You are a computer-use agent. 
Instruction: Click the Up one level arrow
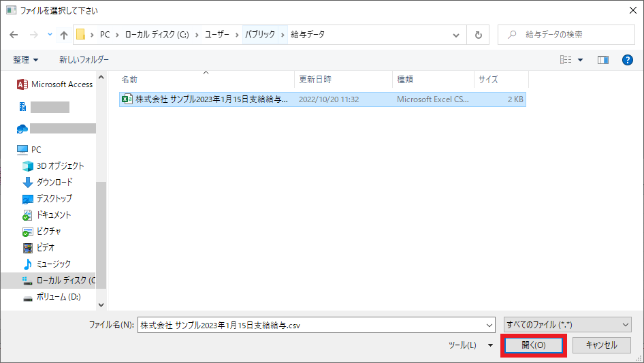(x=64, y=35)
